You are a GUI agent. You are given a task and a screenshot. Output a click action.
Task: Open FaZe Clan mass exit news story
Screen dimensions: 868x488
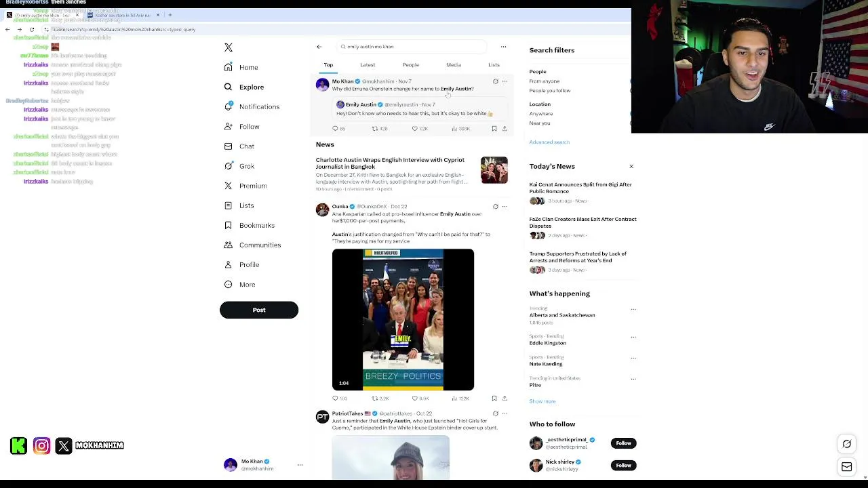(x=583, y=222)
